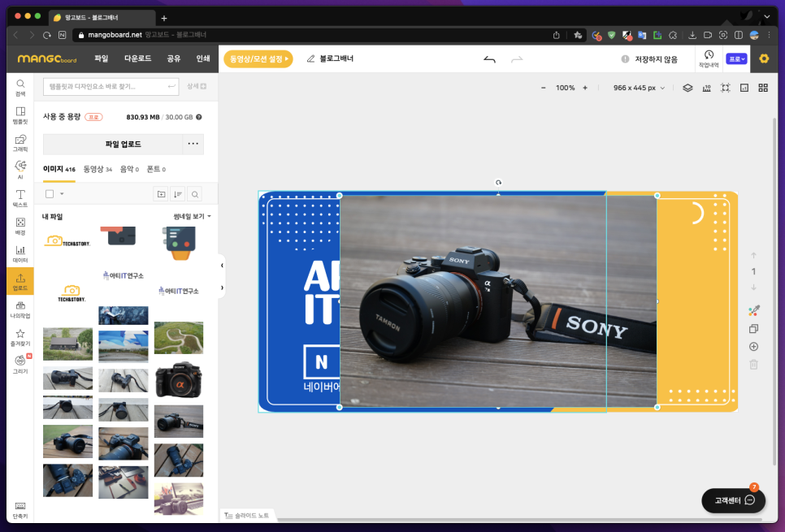Open the 공유 menu
Image resolution: width=785 pixels, height=532 pixels.
(x=173, y=58)
